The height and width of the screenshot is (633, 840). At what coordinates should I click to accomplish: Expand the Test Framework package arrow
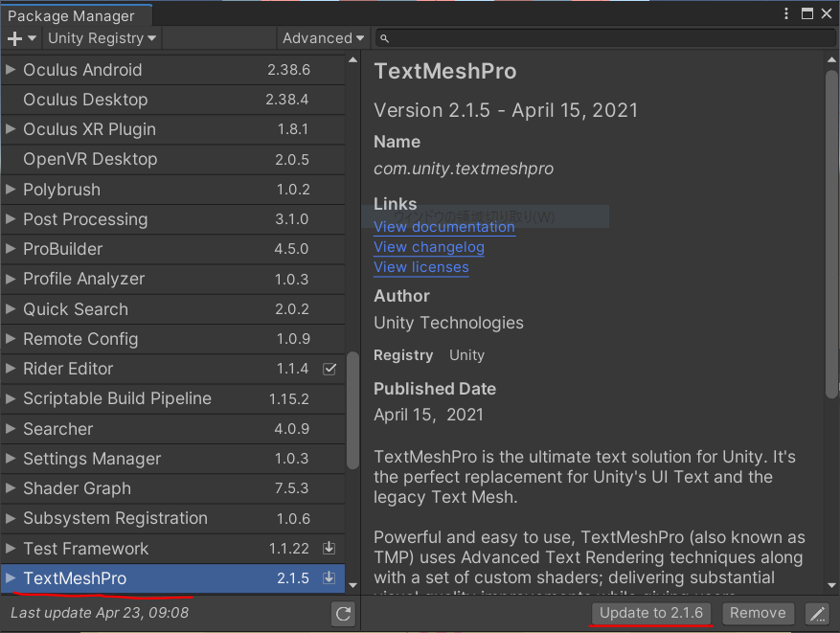[x=10, y=548]
